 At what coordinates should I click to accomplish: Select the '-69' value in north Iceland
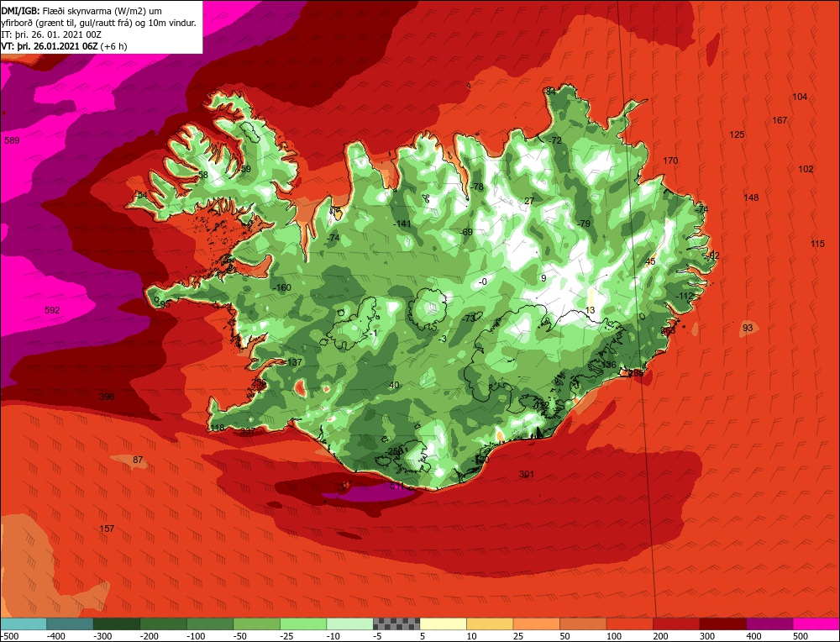pyautogui.click(x=466, y=232)
